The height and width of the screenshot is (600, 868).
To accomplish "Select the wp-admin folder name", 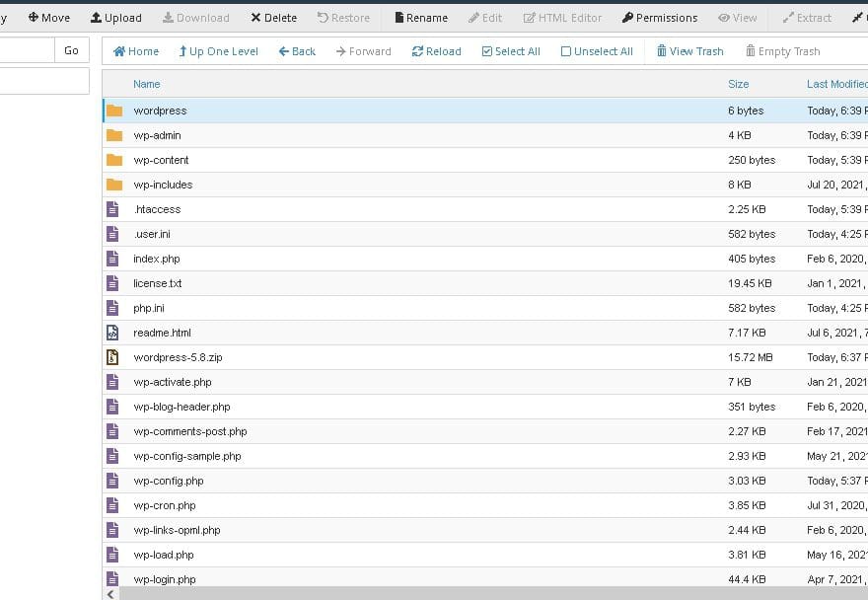I will (x=157, y=135).
